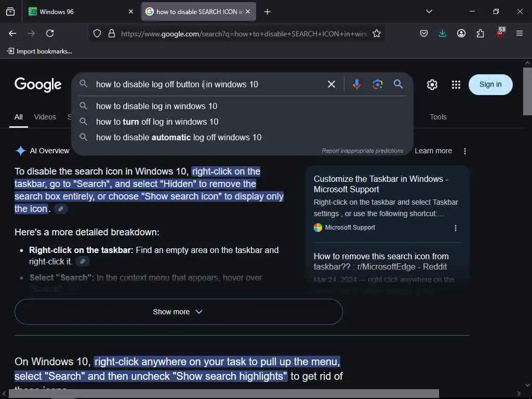Open the downloads panel

click(443, 33)
